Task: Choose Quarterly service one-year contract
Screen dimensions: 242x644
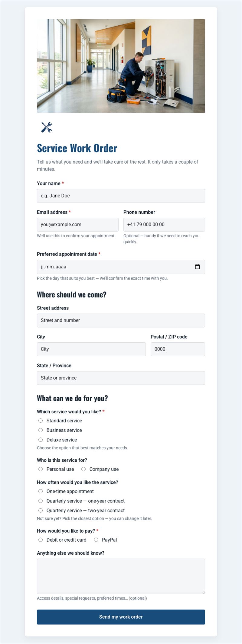Action: click(41, 501)
